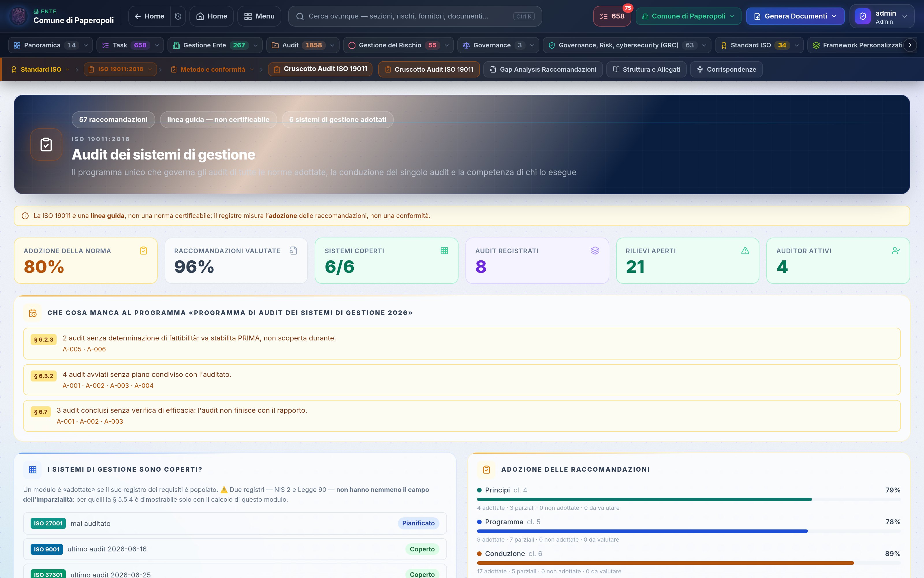Click the Cruscotto Audit ISO 19011 breadcrumb
This screenshot has height=578, width=924.
[x=320, y=69]
